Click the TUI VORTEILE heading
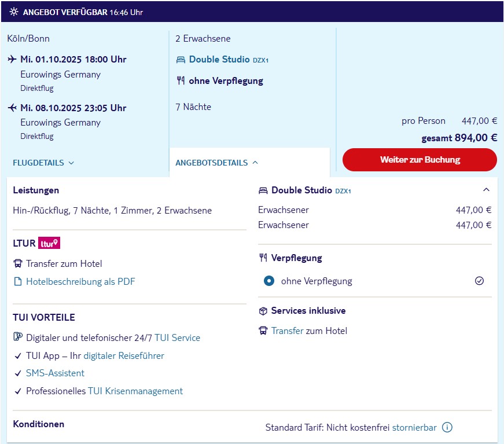The width and height of the screenshot is (504, 444). tap(44, 317)
